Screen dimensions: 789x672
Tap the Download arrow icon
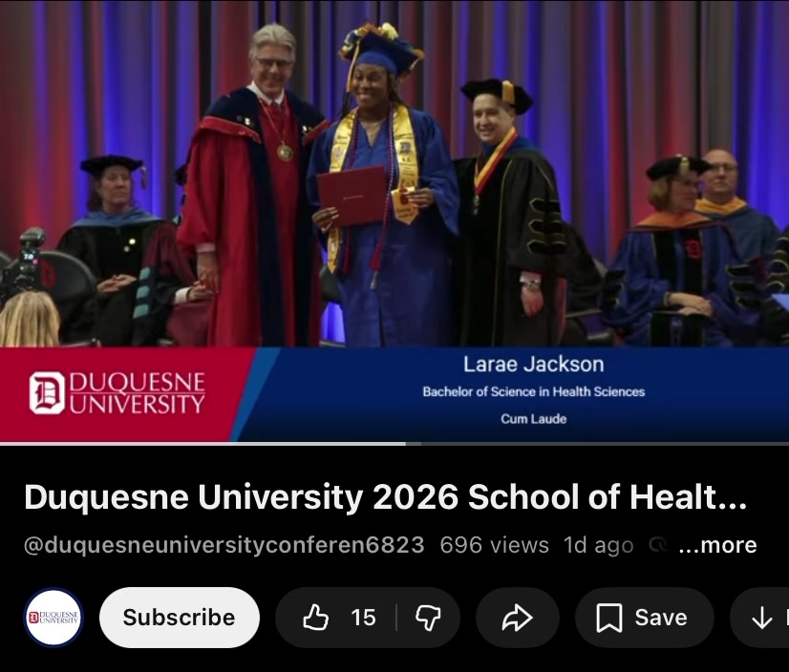click(762, 618)
